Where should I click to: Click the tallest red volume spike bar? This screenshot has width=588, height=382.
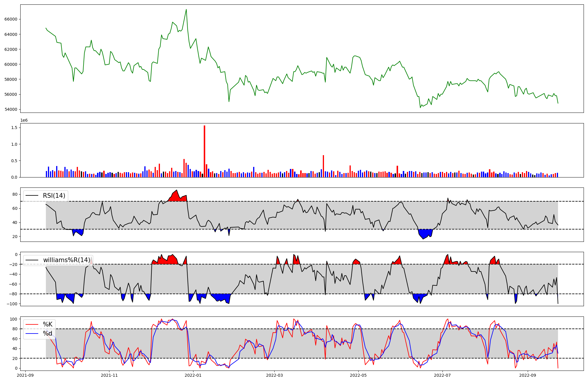click(204, 151)
